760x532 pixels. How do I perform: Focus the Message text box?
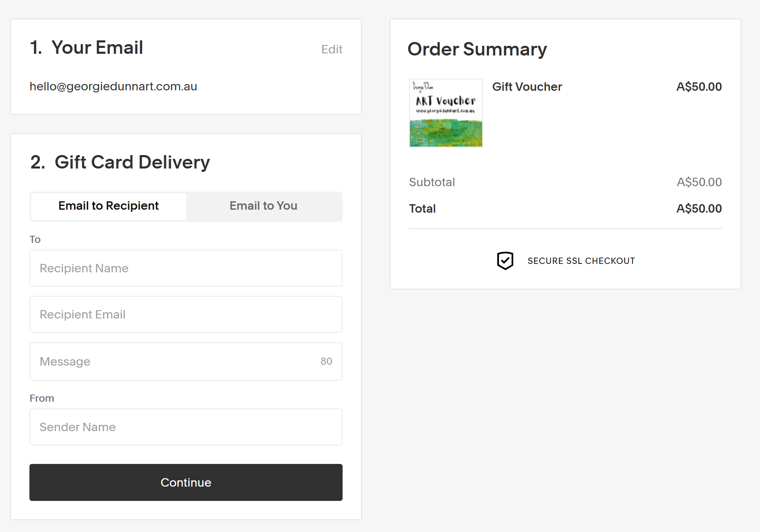pos(186,361)
